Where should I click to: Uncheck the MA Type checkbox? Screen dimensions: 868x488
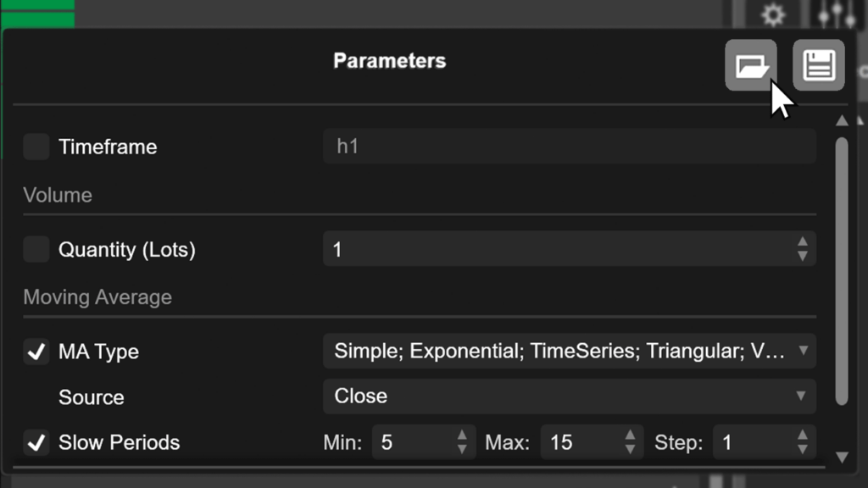tap(36, 352)
